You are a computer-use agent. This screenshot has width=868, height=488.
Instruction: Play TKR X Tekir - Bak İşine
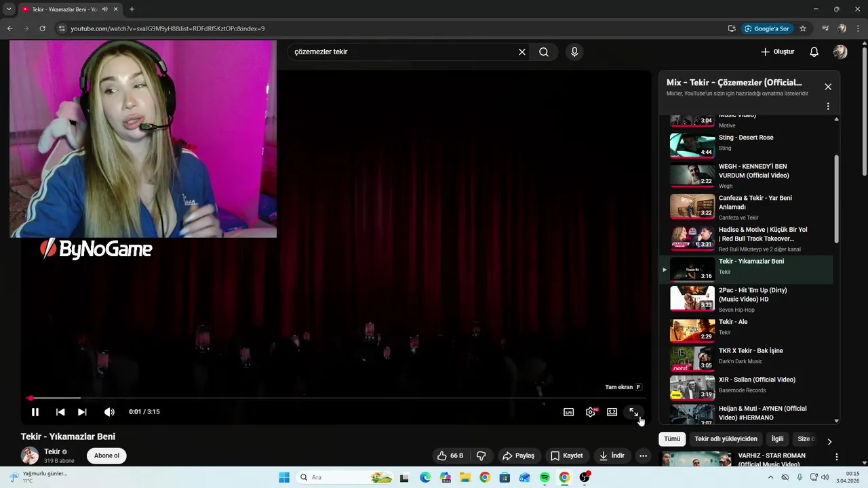746,359
